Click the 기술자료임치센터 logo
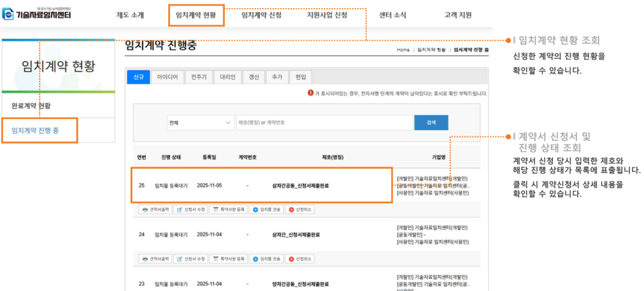 [36, 14]
